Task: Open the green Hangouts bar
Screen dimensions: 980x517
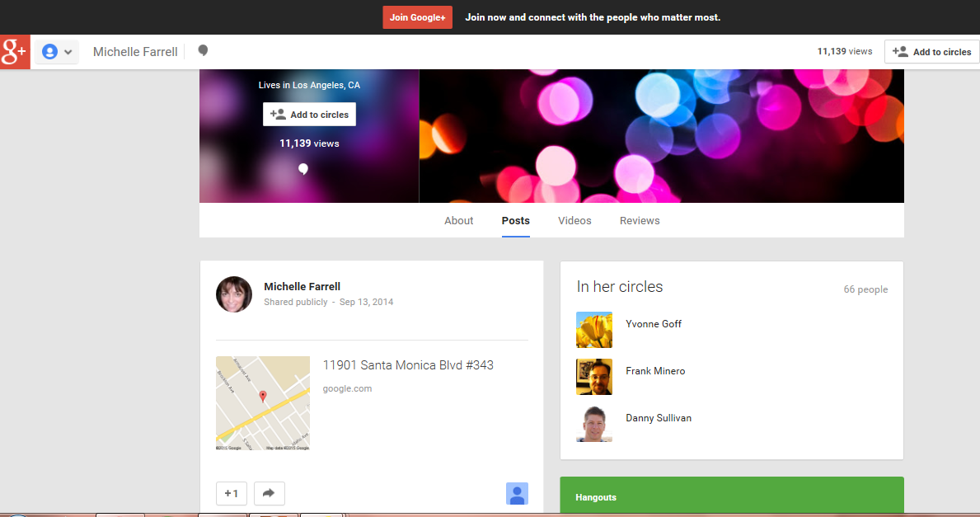Action: (732, 495)
